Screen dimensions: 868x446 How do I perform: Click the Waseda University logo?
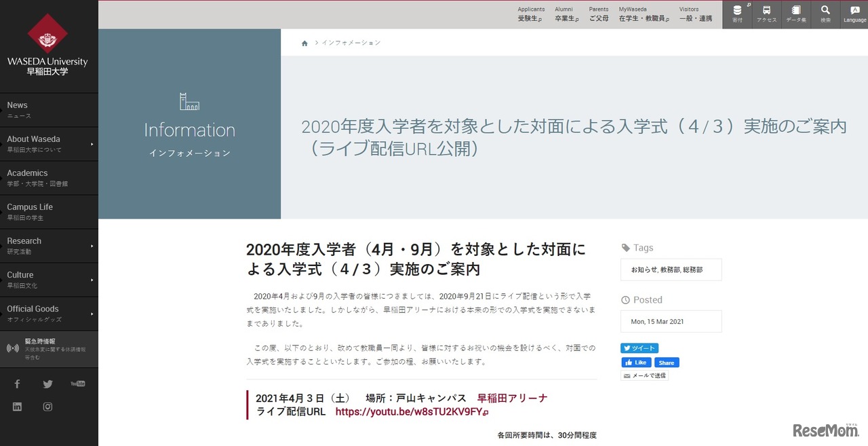47,45
